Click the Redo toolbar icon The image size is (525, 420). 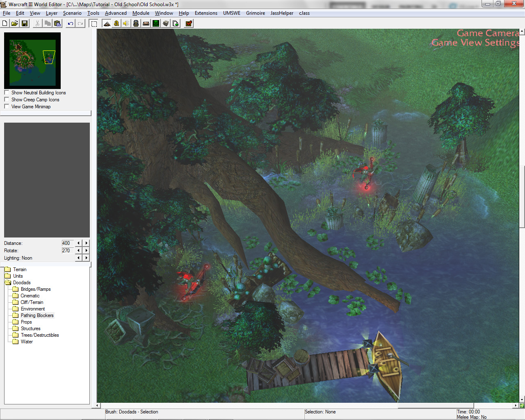pyautogui.click(x=80, y=23)
